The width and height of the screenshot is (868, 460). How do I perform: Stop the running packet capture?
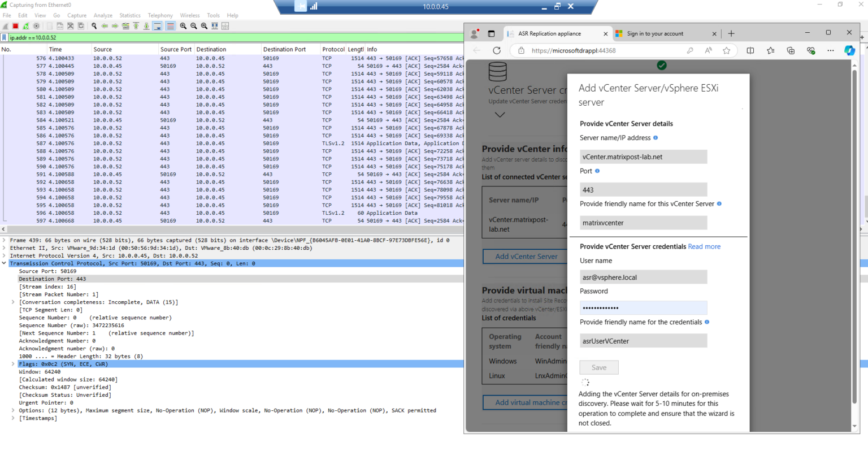point(15,26)
